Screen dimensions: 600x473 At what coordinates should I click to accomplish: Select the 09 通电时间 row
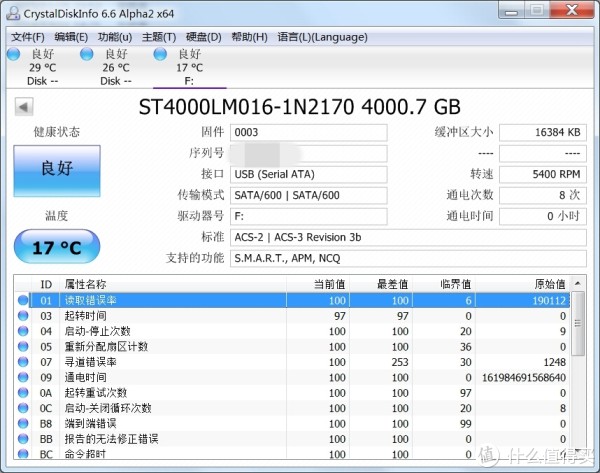293,378
